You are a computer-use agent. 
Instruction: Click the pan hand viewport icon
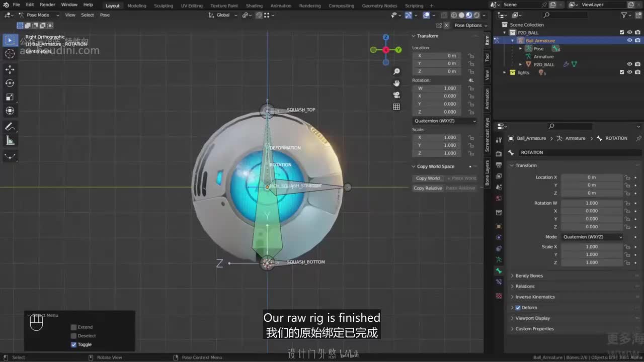(396, 83)
